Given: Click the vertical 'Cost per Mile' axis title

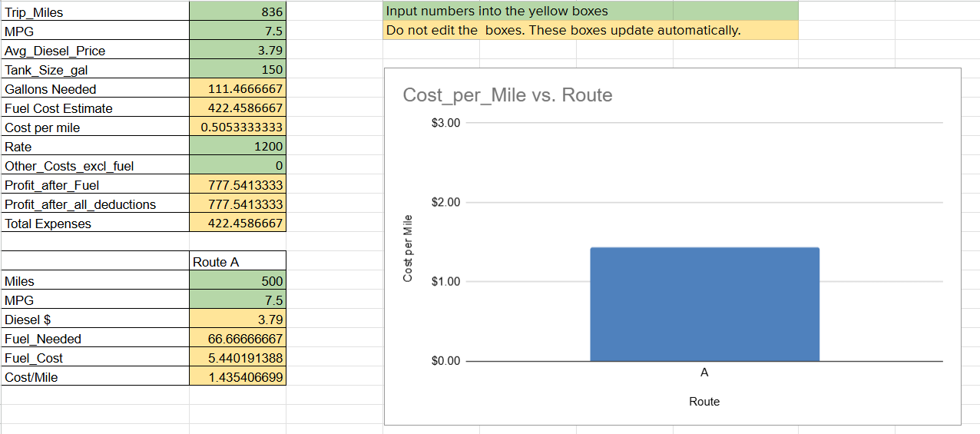Looking at the screenshot, I should coord(408,250).
